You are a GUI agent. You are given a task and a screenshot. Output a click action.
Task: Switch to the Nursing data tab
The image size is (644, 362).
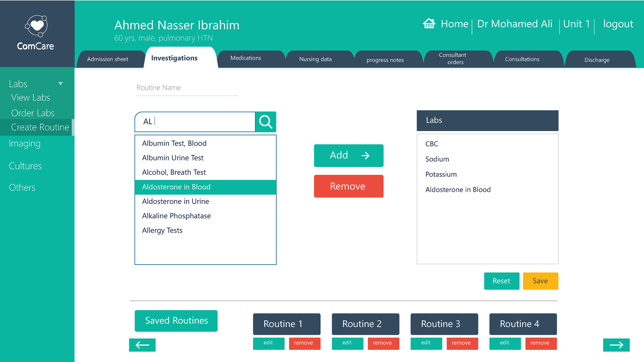click(315, 59)
